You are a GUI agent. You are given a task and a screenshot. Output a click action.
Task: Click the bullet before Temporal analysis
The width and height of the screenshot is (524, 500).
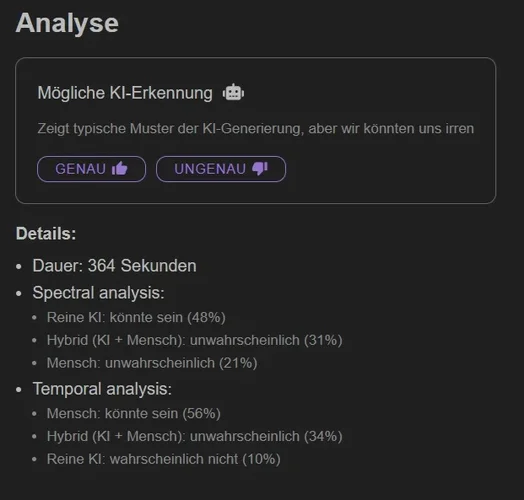(19, 390)
